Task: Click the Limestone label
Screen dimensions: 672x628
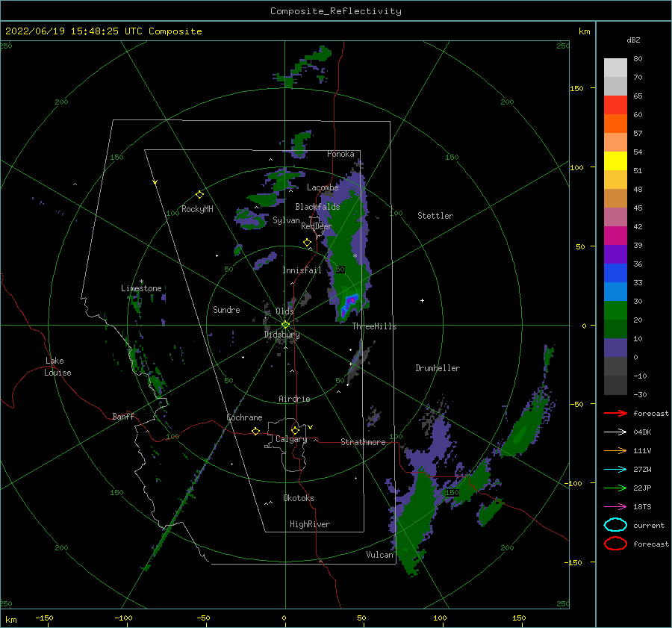Action: (141, 288)
